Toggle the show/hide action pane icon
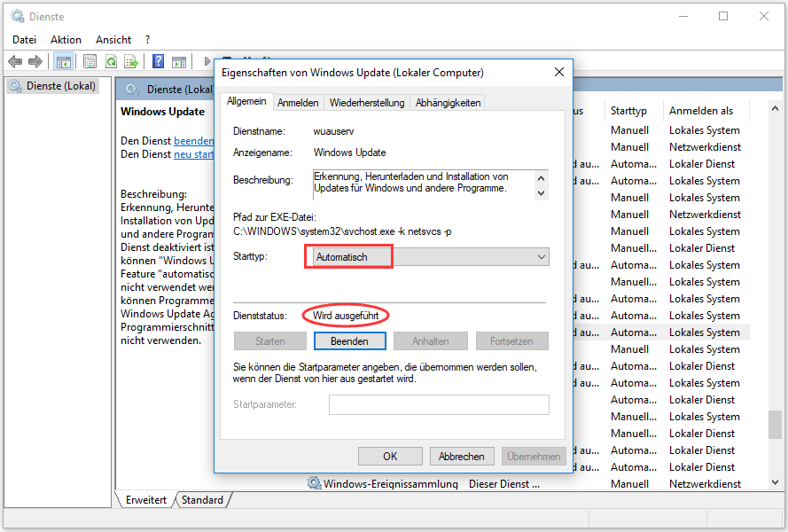 [x=179, y=62]
